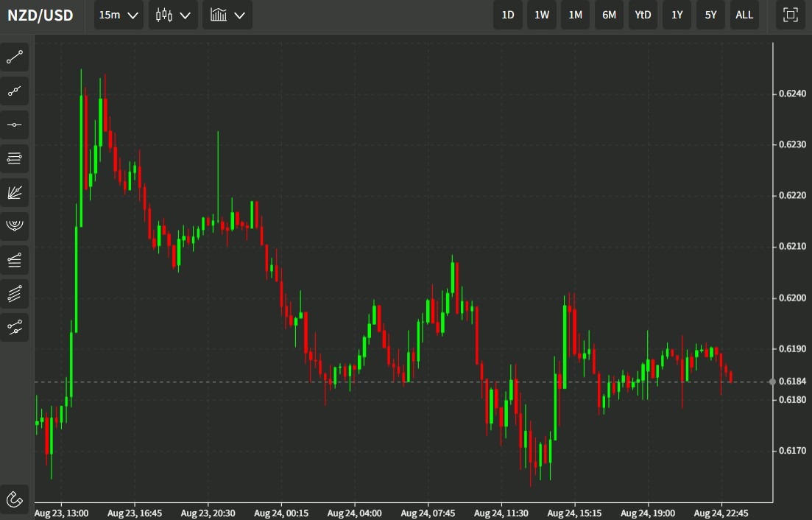Click the 0.6220 price axis label
812x520 pixels.
[x=792, y=195]
